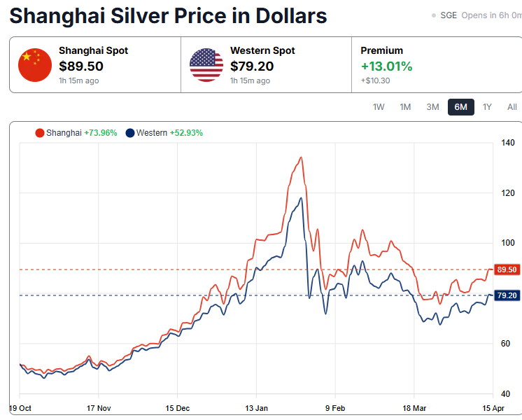
Task: Click the SGE opening time text
Action: (481, 15)
